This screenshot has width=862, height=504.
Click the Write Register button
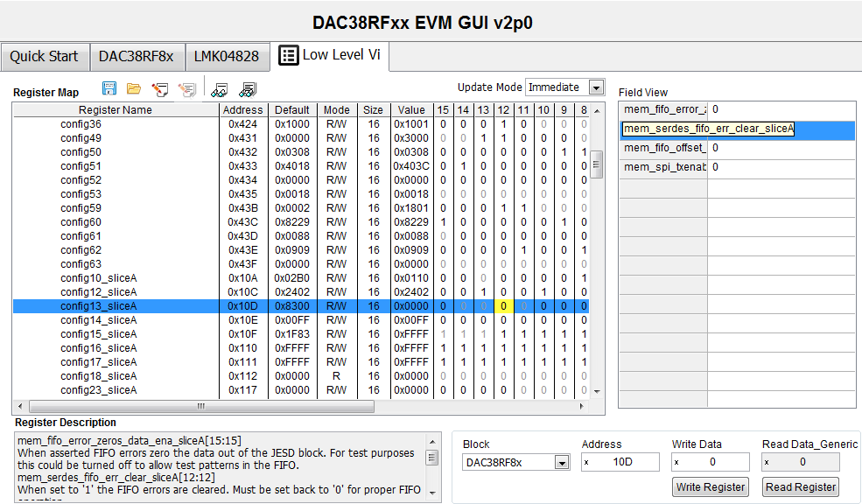(x=711, y=487)
